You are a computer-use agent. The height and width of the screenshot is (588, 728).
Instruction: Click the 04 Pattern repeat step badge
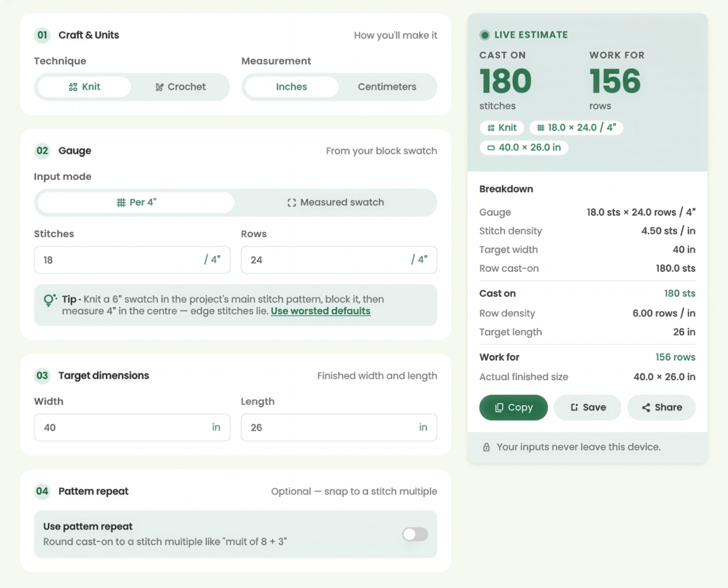point(42,491)
